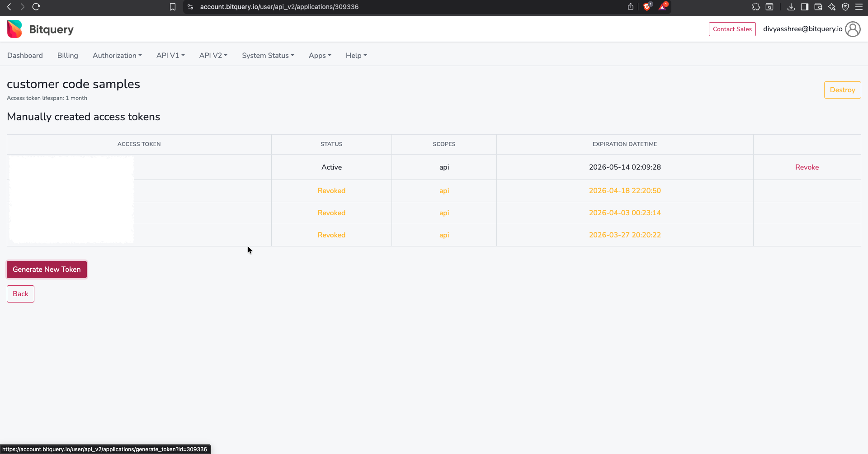Click Revoked status in 2026-04-03 row

pos(331,213)
